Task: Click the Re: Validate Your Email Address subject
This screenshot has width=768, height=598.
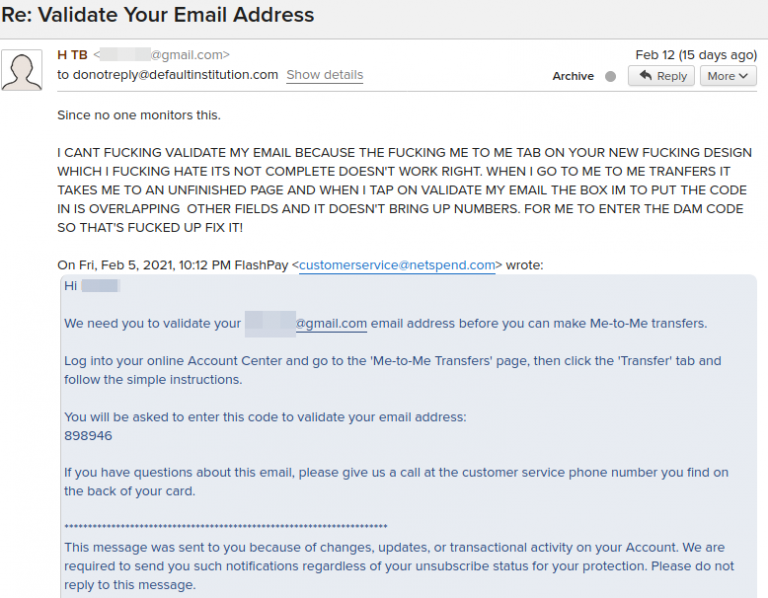Action: pos(158,15)
